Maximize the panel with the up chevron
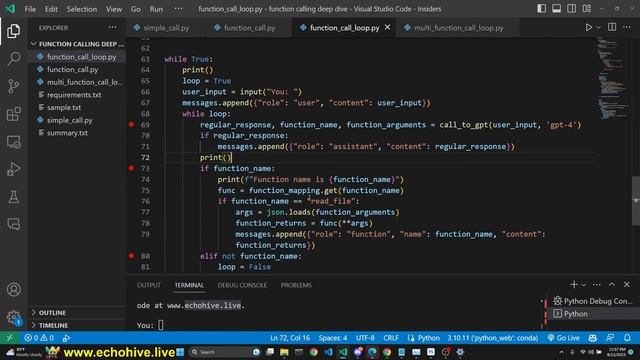This screenshot has height=360, width=640. coord(612,284)
